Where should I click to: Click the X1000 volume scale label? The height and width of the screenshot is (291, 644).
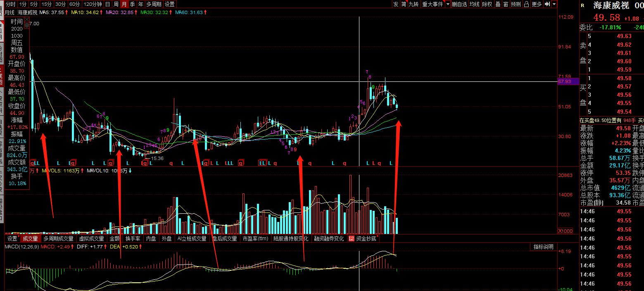[x=565, y=231]
